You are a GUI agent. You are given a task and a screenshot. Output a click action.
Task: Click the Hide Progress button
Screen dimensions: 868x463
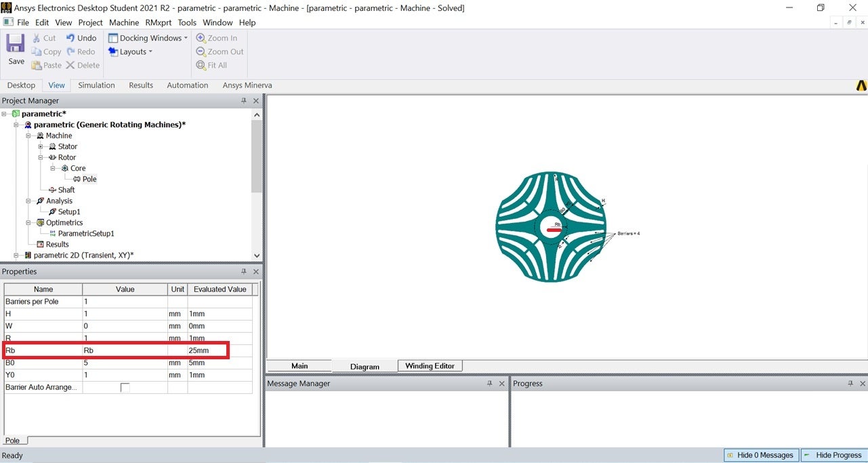833,456
